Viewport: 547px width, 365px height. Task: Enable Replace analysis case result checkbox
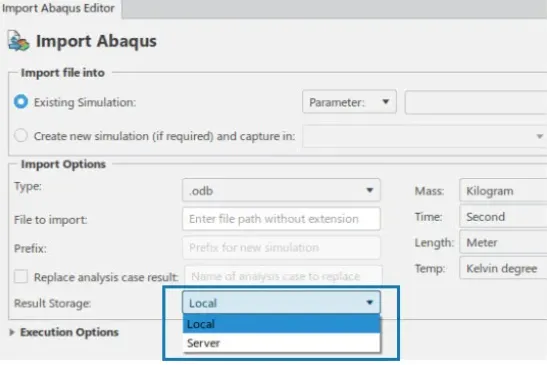[x=21, y=277]
